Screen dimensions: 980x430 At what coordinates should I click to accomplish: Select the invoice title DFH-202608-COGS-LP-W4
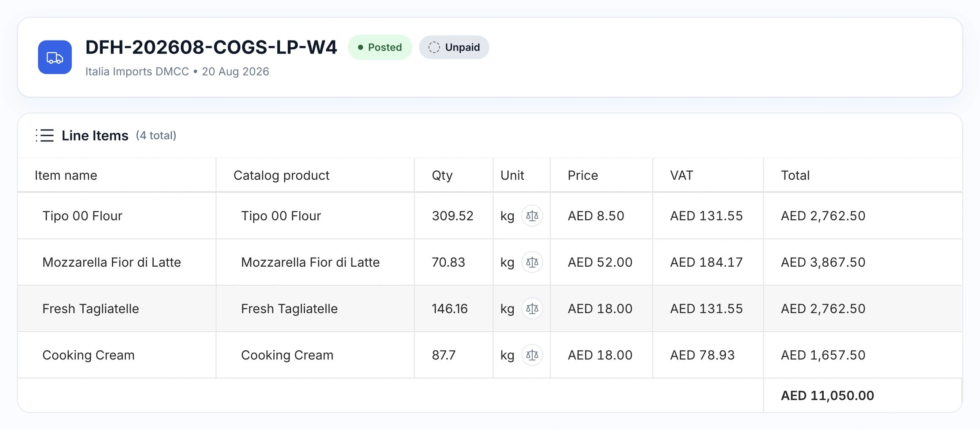pos(211,47)
